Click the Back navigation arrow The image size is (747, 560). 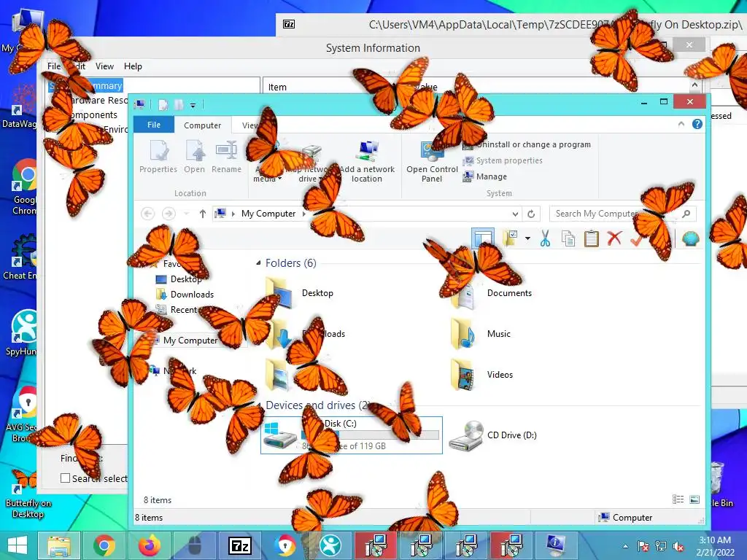point(148,214)
